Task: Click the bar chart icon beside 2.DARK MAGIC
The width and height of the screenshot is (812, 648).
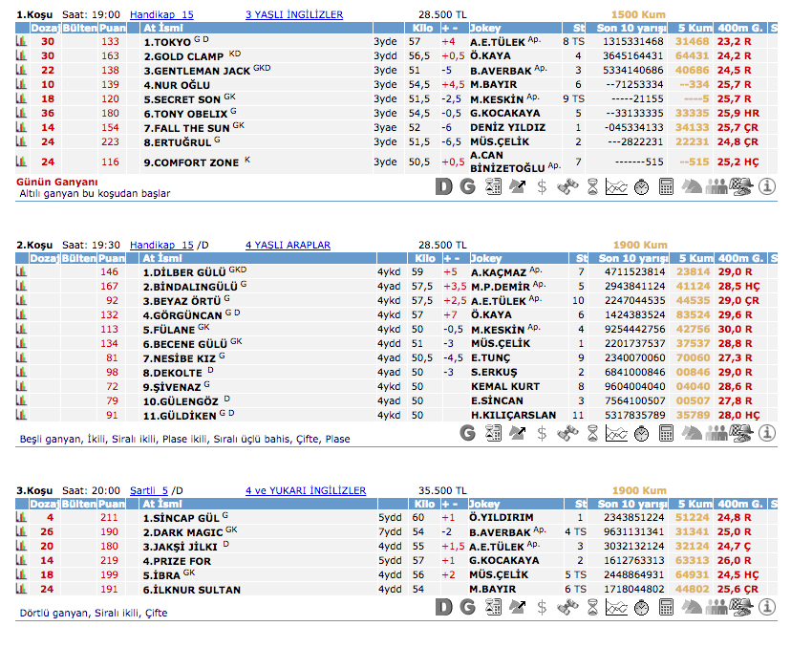Action: pos(21,531)
